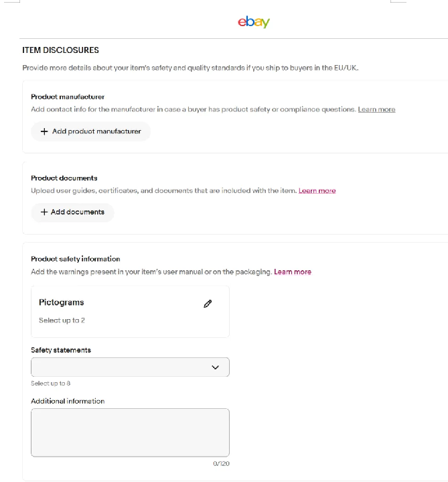
Task: Click the 0/120 character counter
Action: tap(222, 463)
